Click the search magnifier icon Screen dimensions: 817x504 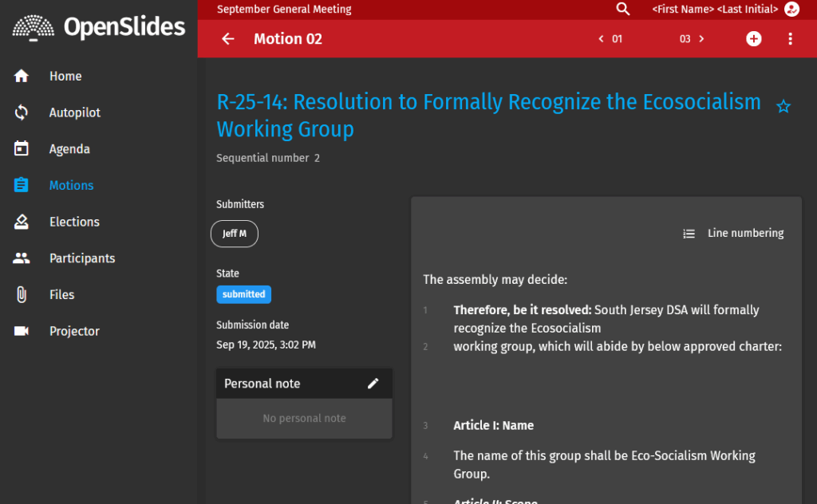click(x=623, y=10)
